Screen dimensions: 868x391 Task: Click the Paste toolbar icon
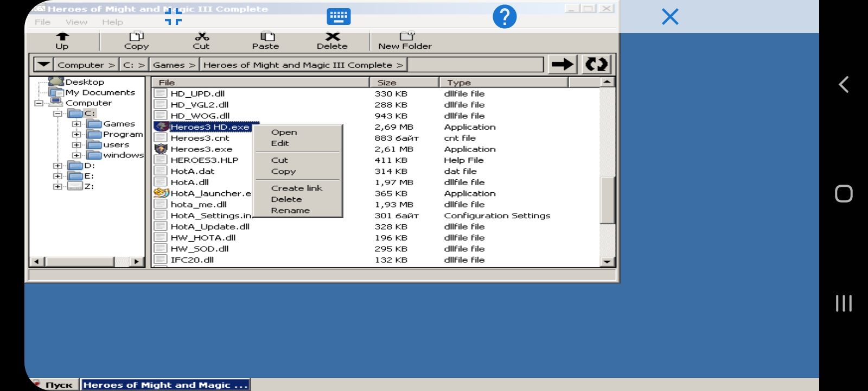266,37
